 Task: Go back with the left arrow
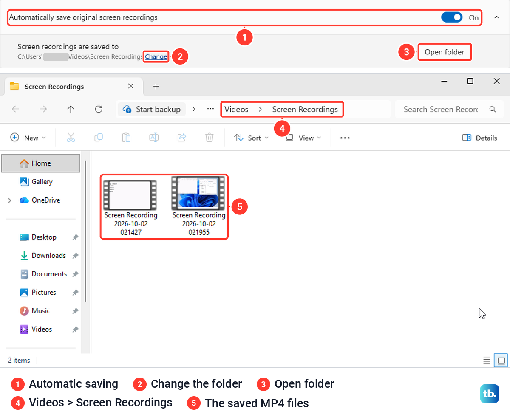16,109
